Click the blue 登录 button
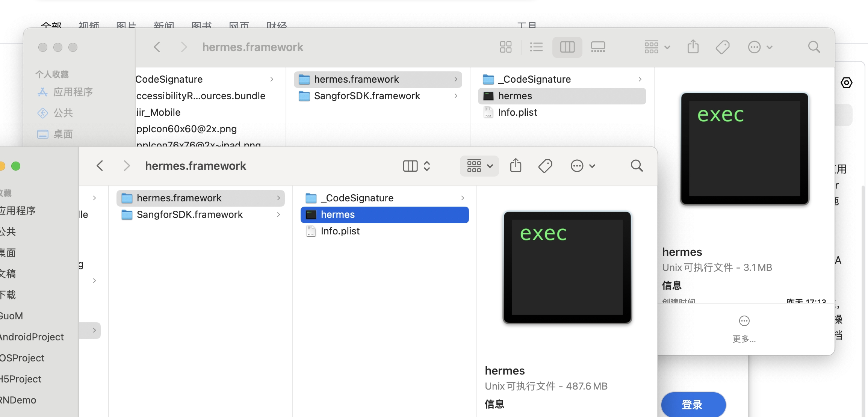 tap(693, 405)
